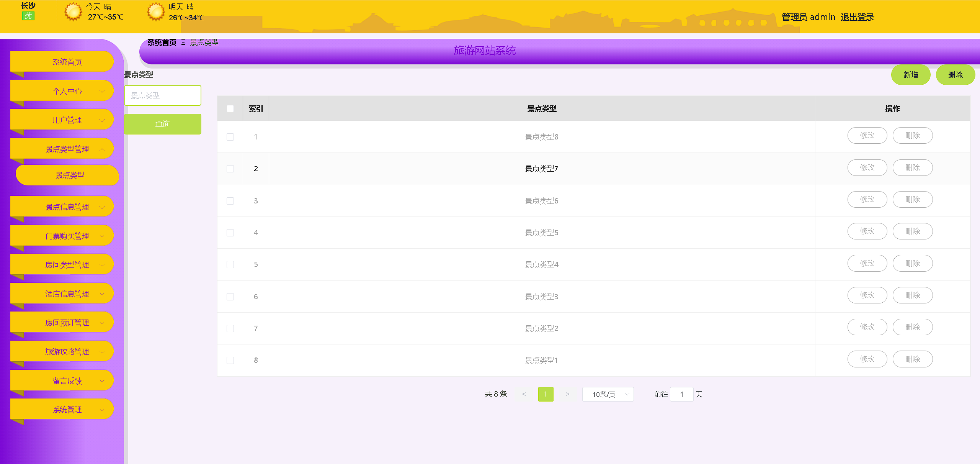The height and width of the screenshot is (464, 980).
Task: Click the green air quality badge
Action: [28, 16]
